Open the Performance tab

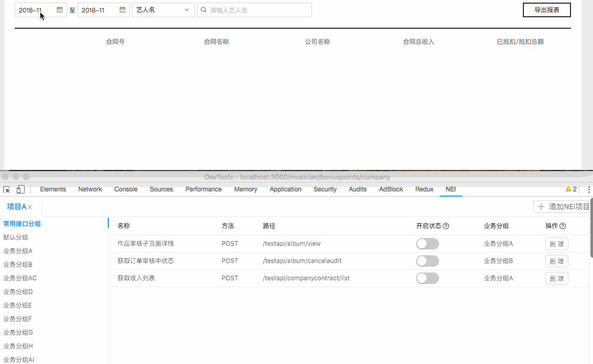(x=204, y=189)
